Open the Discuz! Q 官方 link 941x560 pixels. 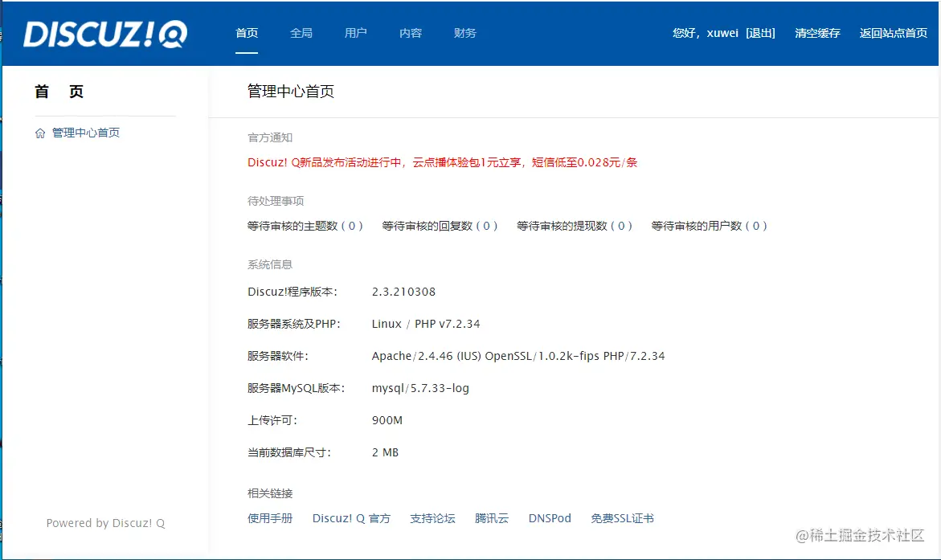tap(351, 518)
